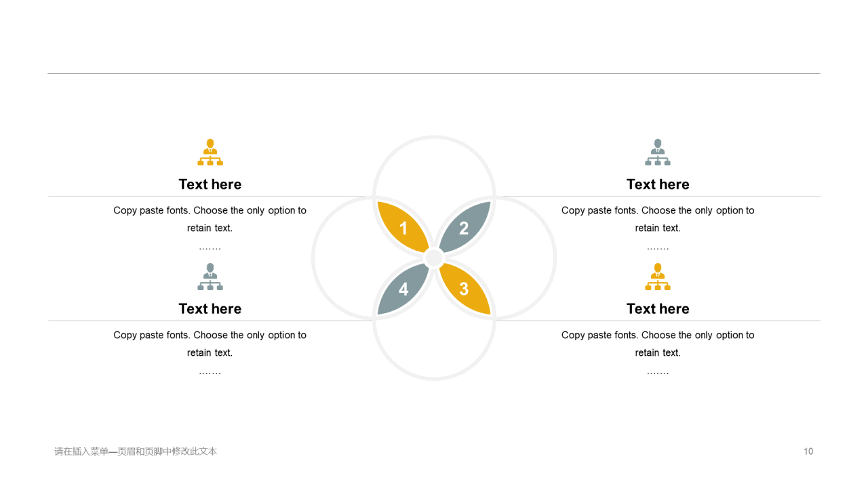Click the yellow petal numbered 1
The image size is (868, 488).
[403, 227]
